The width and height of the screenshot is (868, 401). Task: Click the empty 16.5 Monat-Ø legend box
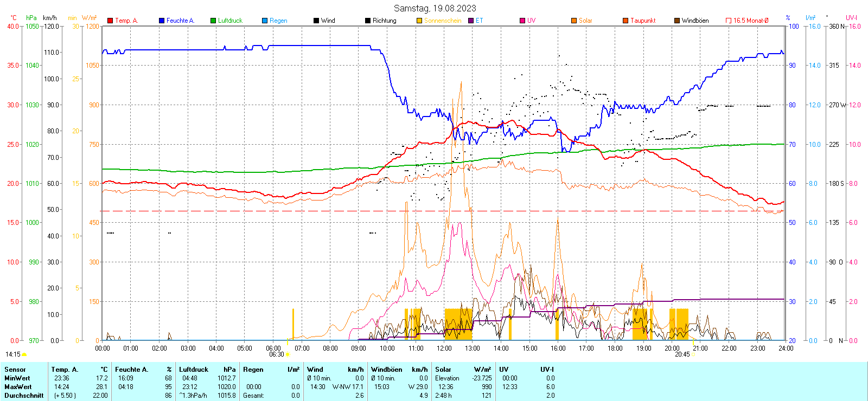(729, 21)
